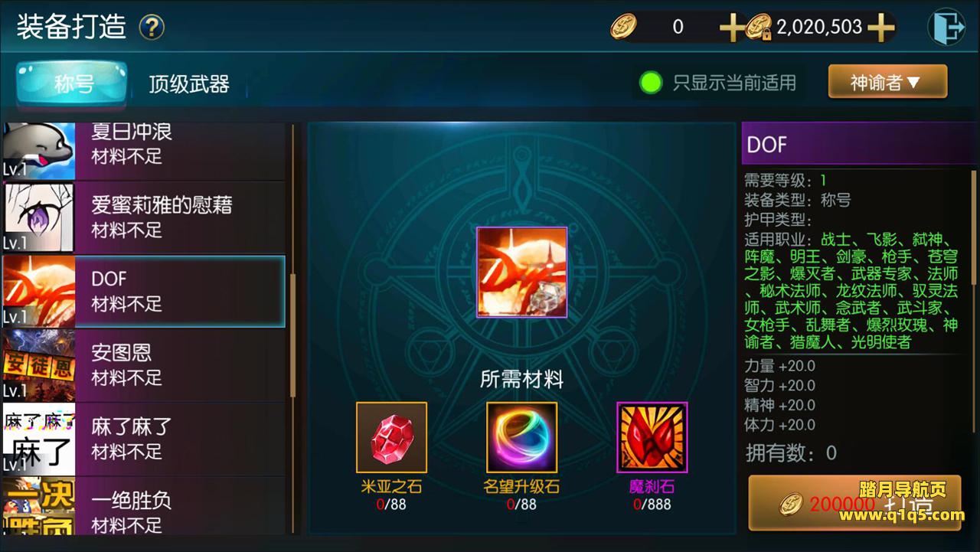Add bound coins with second plus icon
This screenshot has height=552, width=980.
[x=881, y=28]
